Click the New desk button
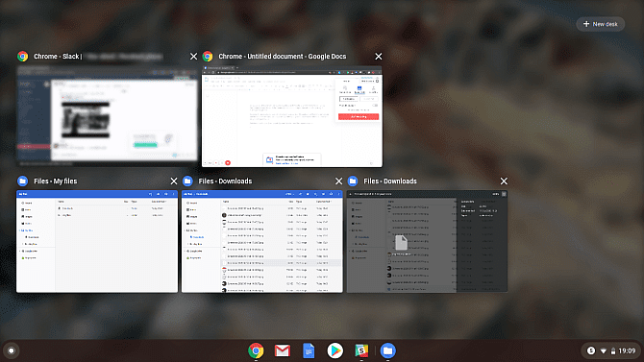Image resolution: width=644 pixels, height=362 pixels. (600, 24)
